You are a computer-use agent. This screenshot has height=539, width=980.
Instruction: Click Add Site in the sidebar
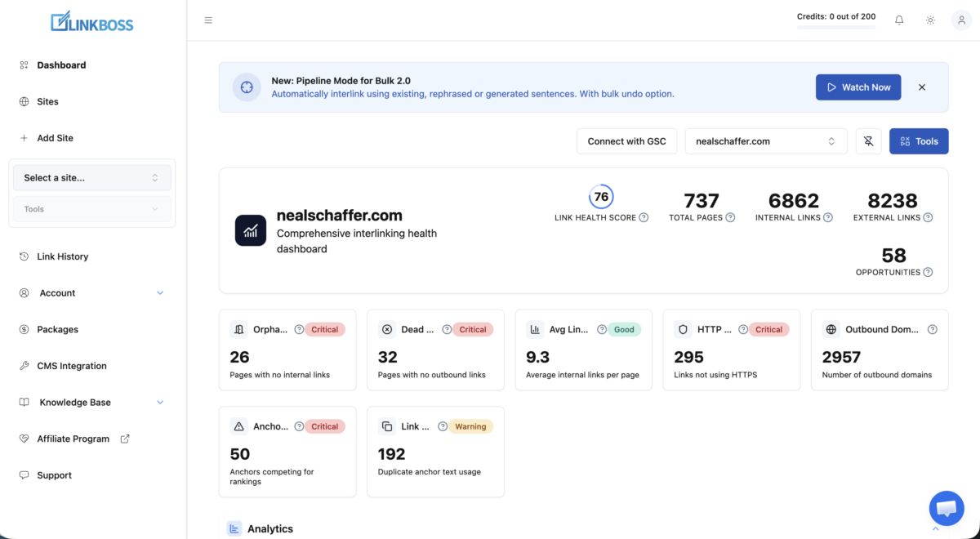(55, 138)
